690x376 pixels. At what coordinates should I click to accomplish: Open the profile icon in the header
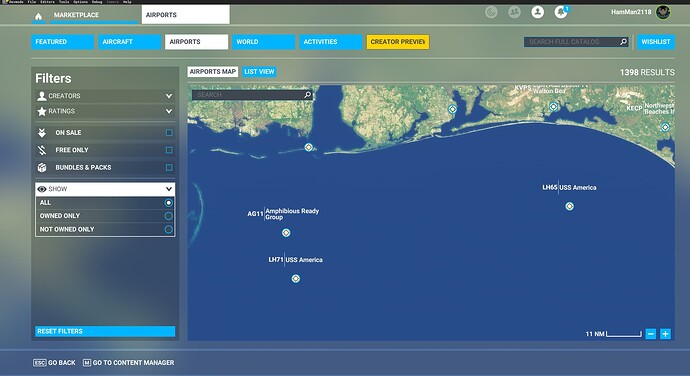[x=537, y=12]
